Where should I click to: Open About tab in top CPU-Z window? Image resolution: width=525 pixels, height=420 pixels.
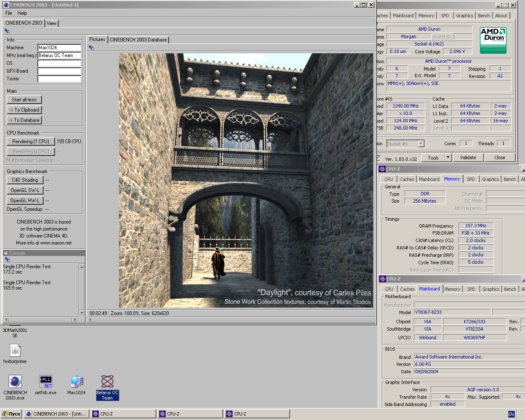501,16
